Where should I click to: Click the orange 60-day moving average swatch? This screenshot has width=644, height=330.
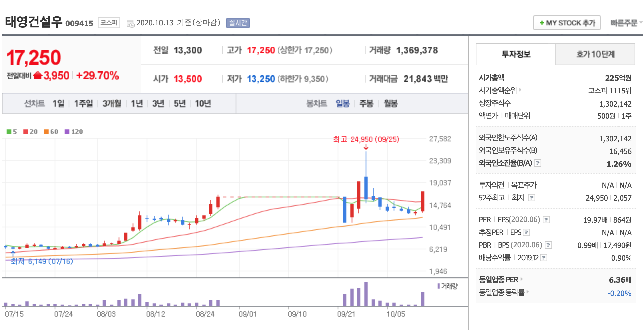46,132
